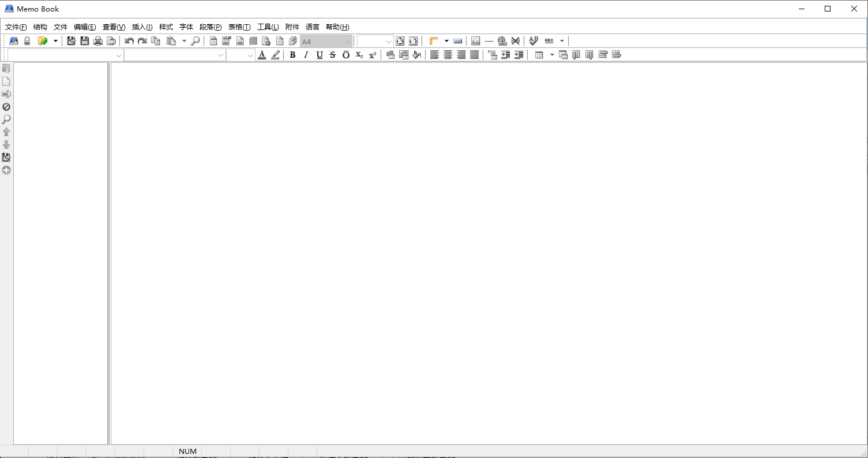
Task: Click the prohibited circle icon in the sidebar
Action: pyautogui.click(x=6, y=107)
